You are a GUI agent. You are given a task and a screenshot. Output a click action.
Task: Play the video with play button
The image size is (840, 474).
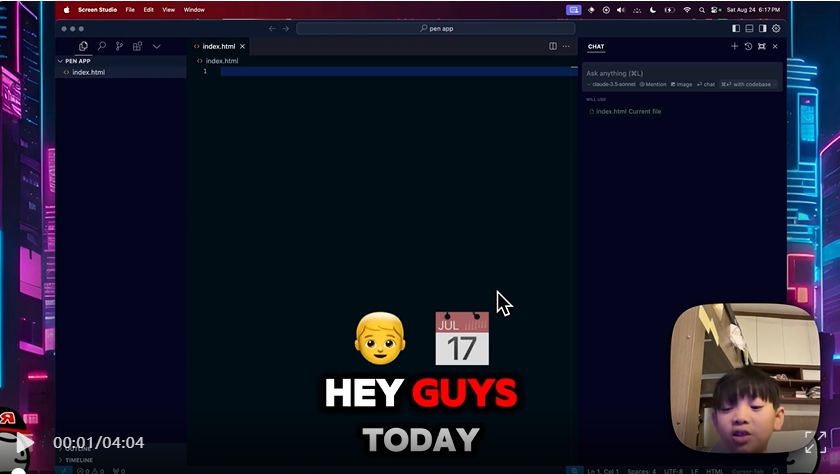(24, 443)
